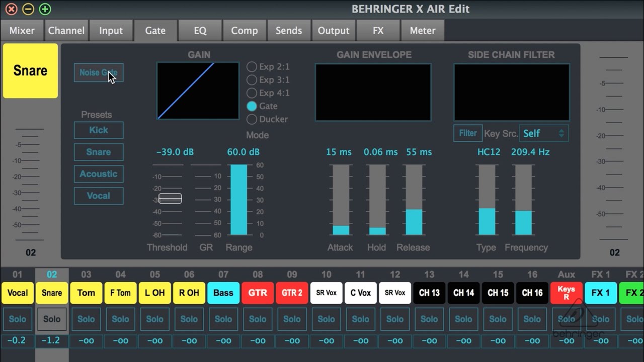Click the filter Frequency slider
The width and height of the screenshot is (644, 362).
pyautogui.click(x=524, y=200)
